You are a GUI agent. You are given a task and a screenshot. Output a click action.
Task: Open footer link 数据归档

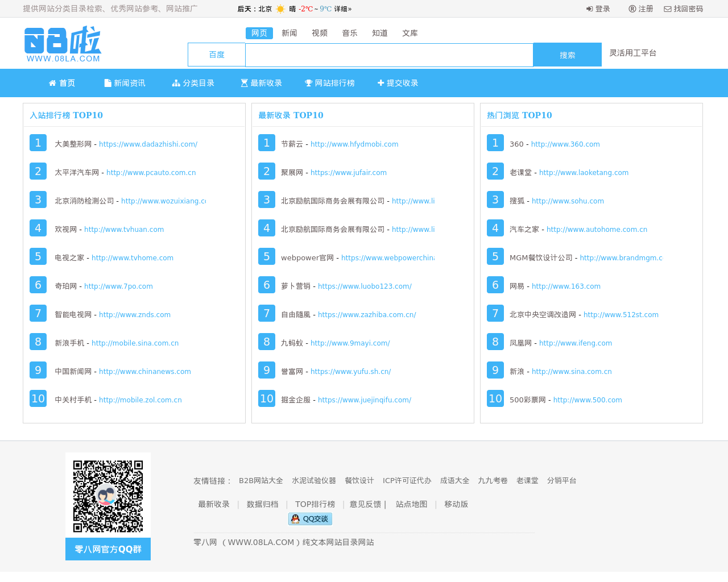(263, 505)
